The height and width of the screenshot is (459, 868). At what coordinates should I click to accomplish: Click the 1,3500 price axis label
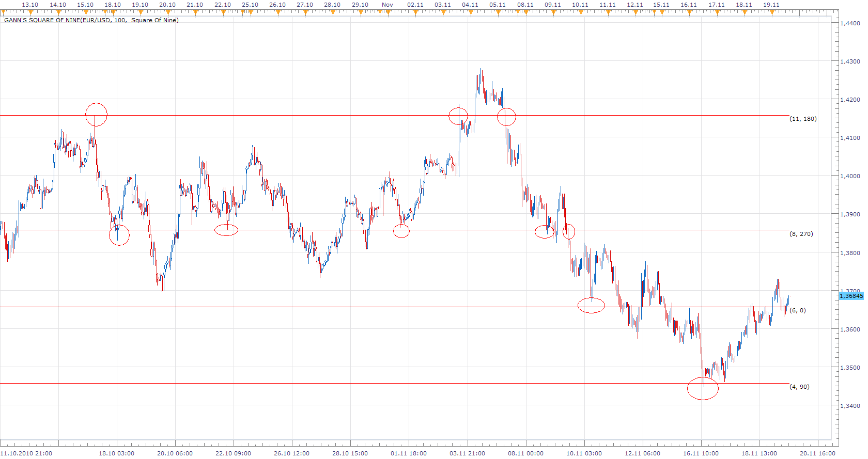tap(850, 368)
